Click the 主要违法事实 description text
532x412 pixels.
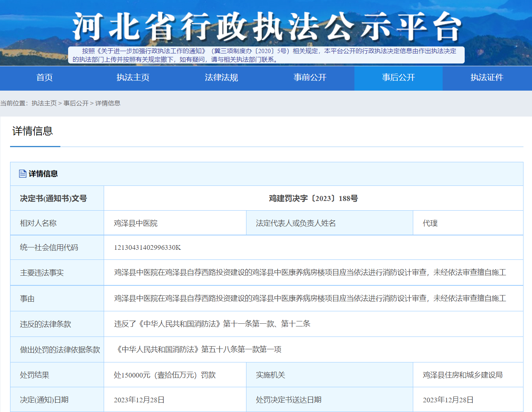click(310, 272)
